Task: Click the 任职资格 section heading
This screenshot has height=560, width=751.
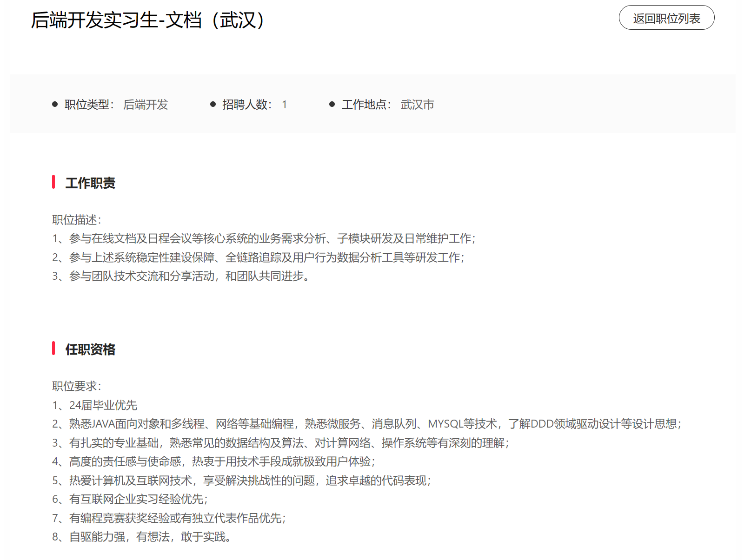Action: [90, 349]
